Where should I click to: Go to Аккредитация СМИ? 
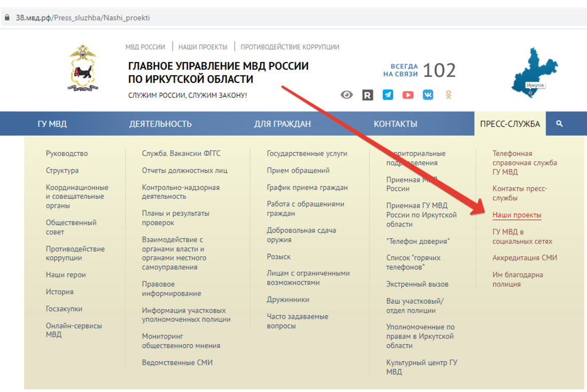[525, 258]
